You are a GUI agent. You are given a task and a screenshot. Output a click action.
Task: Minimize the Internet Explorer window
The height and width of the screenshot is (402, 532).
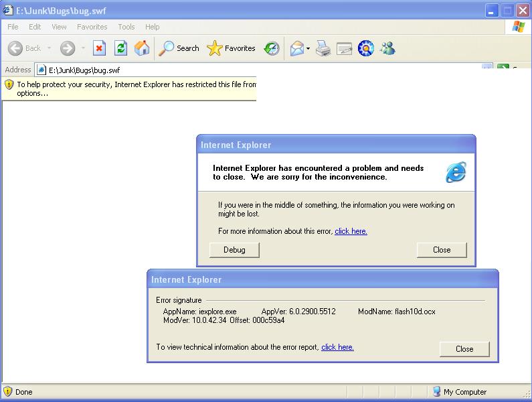pos(491,11)
